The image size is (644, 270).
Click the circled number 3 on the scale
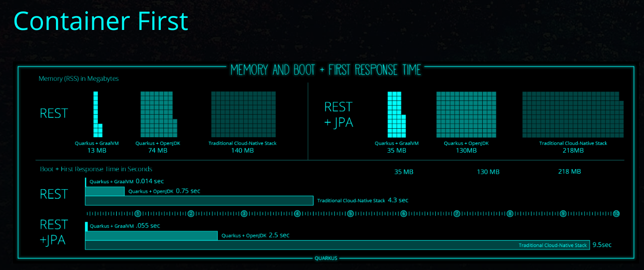[244, 214]
